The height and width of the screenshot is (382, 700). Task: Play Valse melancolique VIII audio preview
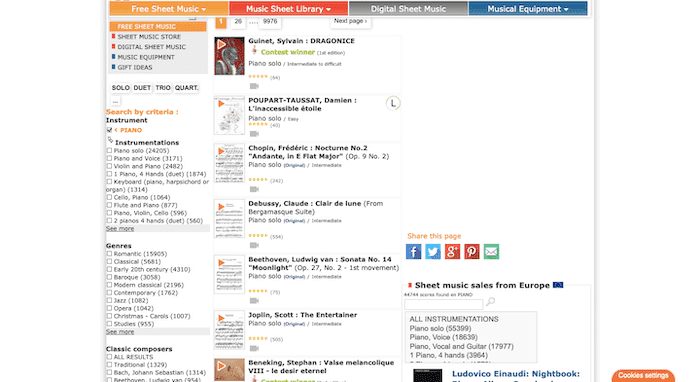(x=221, y=366)
